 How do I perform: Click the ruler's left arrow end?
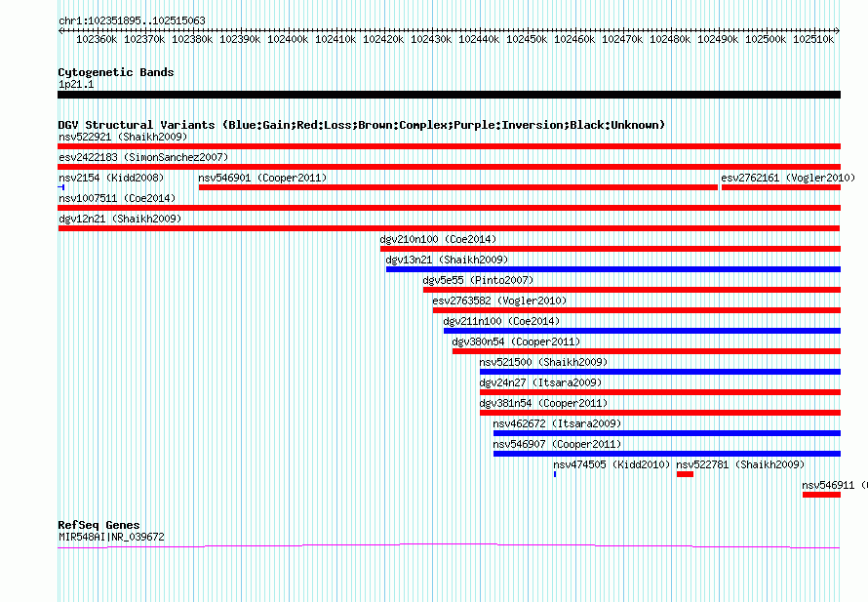click(60, 30)
